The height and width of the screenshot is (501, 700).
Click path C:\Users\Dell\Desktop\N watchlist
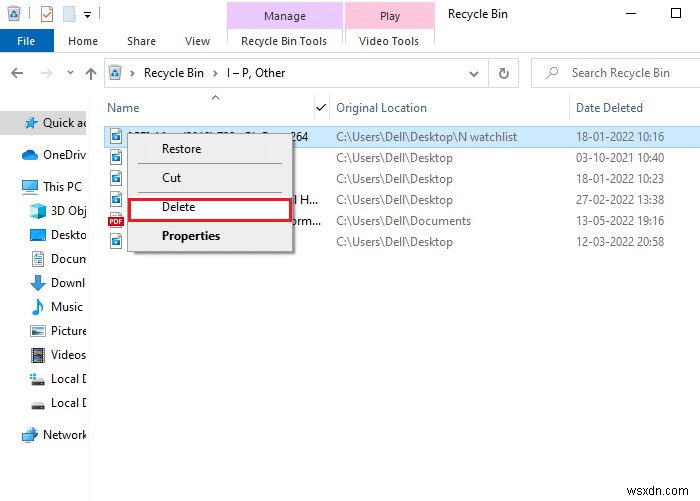click(x=426, y=137)
